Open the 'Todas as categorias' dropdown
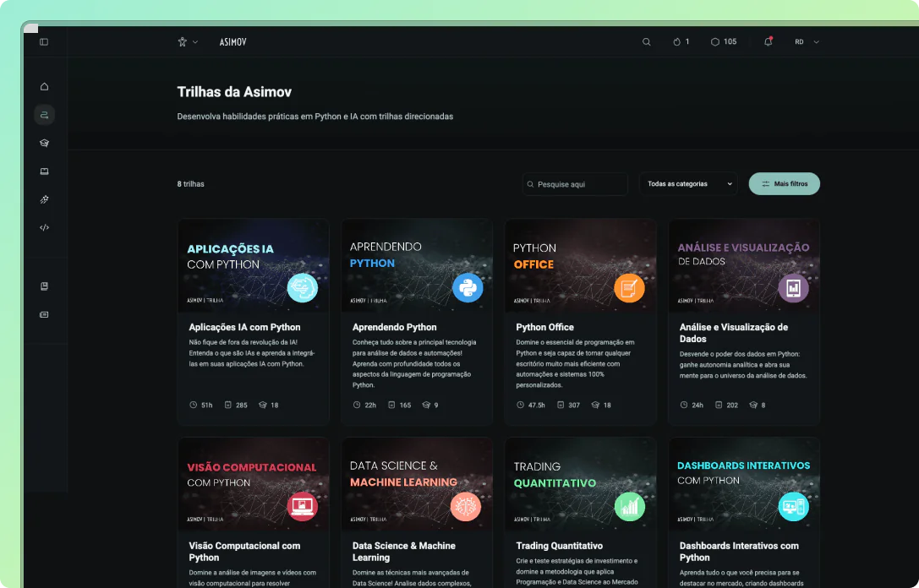Viewport: 919px width, 588px height. (687, 183)
